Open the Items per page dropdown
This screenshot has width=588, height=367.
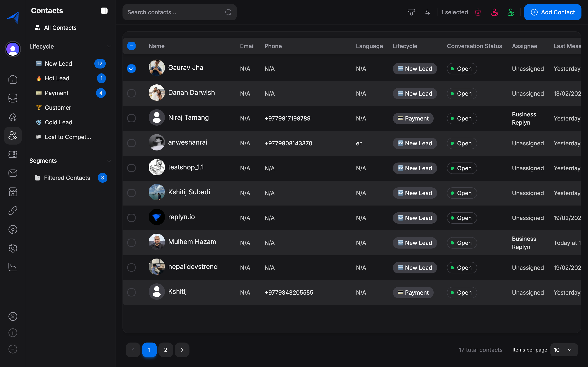coord(564,350)
